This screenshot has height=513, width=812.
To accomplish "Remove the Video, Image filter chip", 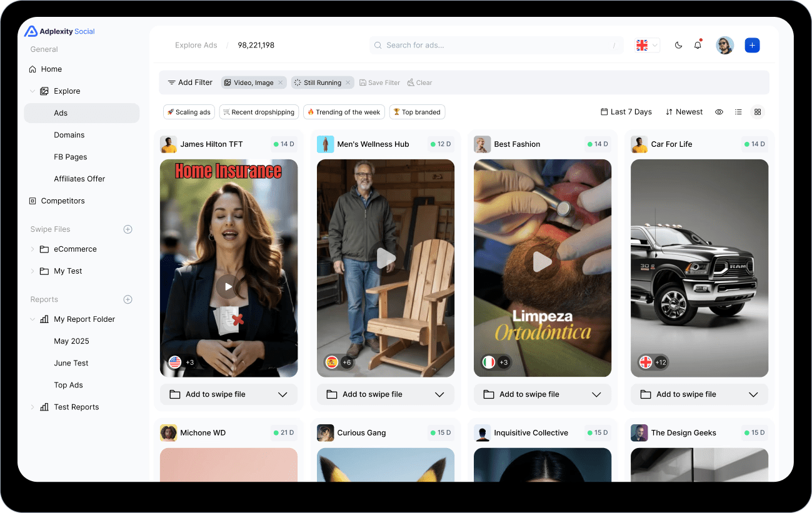I will [x=281, y=82].
